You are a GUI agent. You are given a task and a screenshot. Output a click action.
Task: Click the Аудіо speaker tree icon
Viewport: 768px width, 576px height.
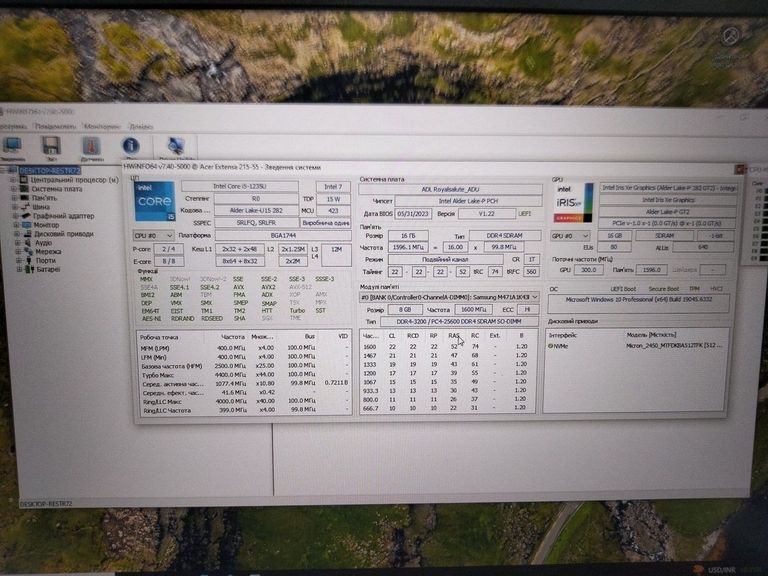(x=28, y=242)
